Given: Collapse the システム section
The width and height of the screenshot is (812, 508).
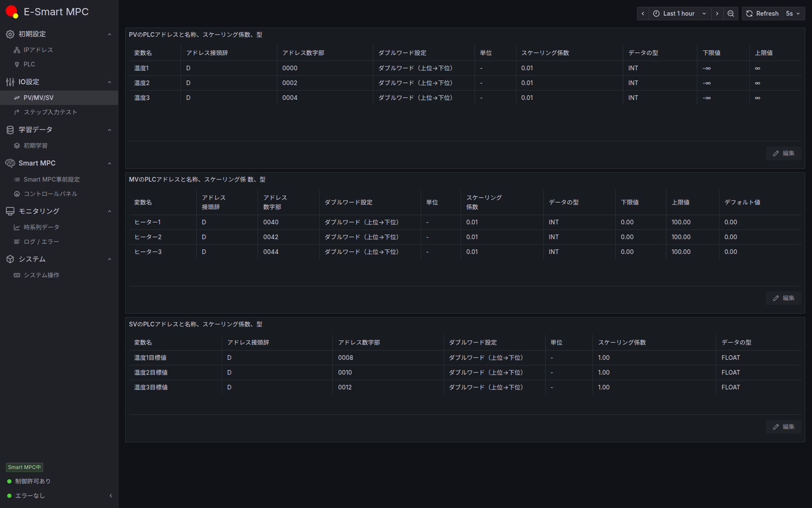Looking at the screenshot, I should click(x=110, y=259).
